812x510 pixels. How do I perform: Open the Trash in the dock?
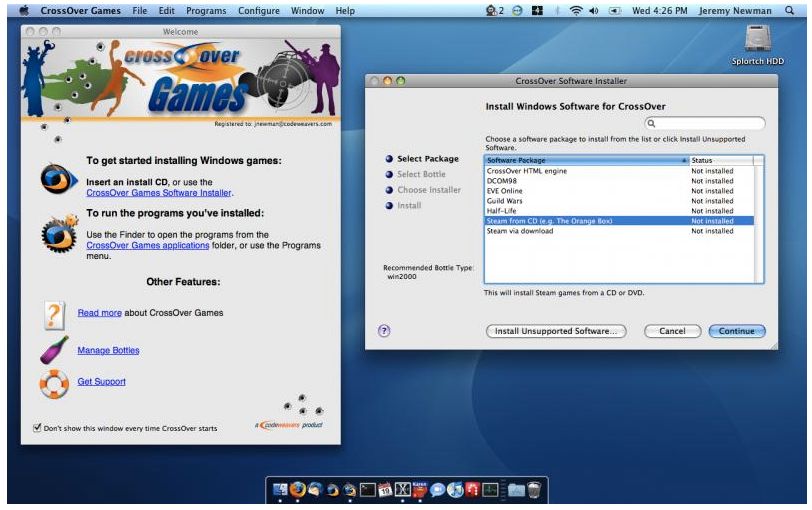pos(534,489)
